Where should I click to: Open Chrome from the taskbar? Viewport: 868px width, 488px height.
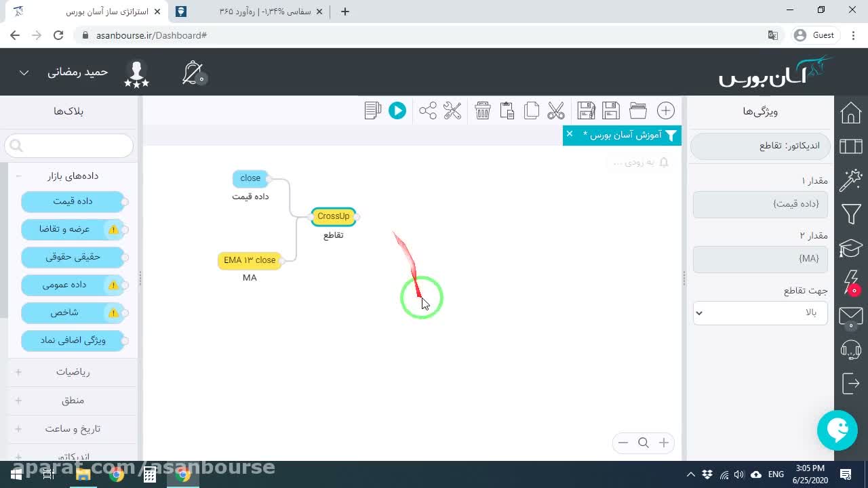coord(183,474)
